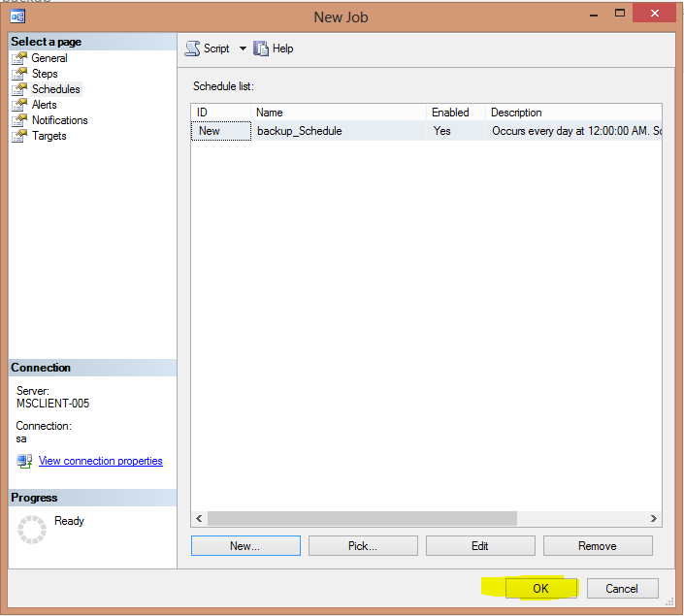Click View connection properties link
Screen dimensions: 684x616
pos(100,461)
